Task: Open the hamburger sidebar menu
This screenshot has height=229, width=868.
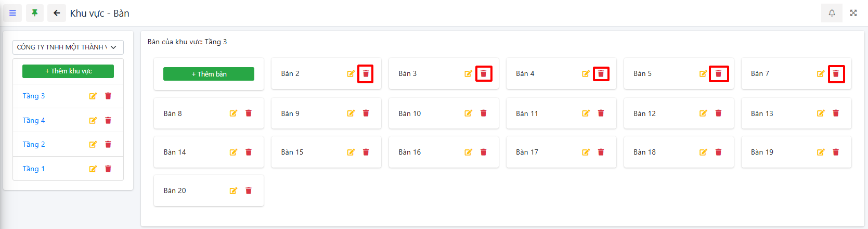Action: pos(12,13)
